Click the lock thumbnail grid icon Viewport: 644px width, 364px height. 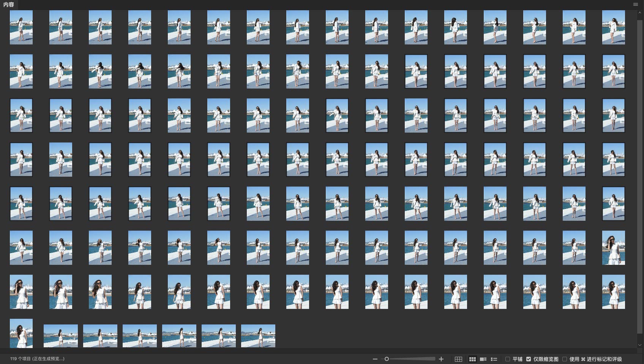point(458,359)
